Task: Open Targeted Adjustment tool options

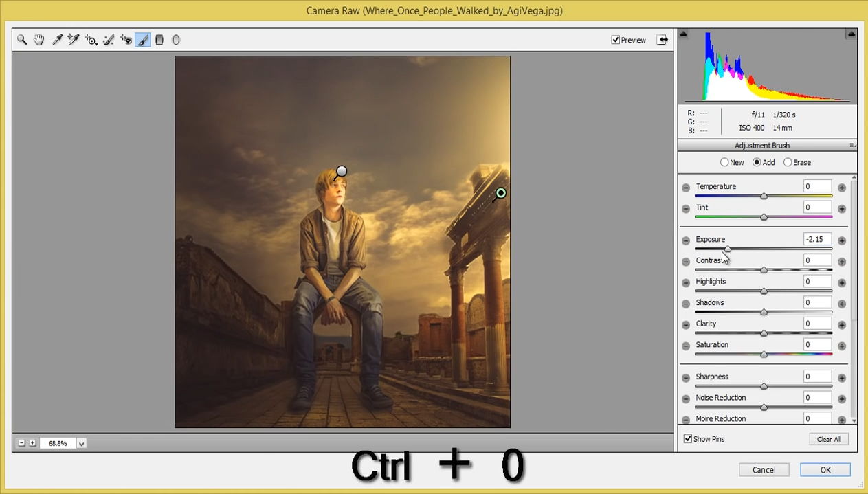Action: pyautogui.click(x=91, y=40)
